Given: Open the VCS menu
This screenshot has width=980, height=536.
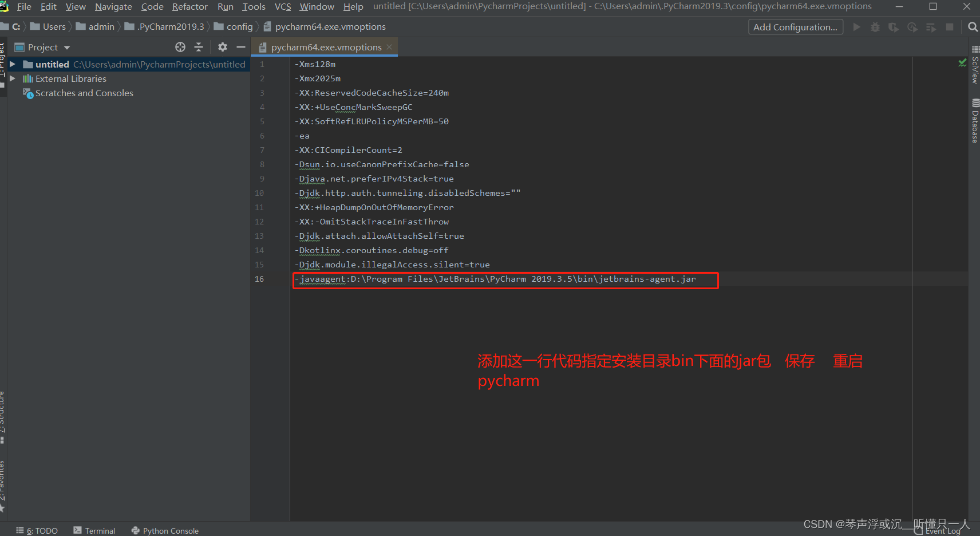Looking at the screenshot, I should pos(283,6).
